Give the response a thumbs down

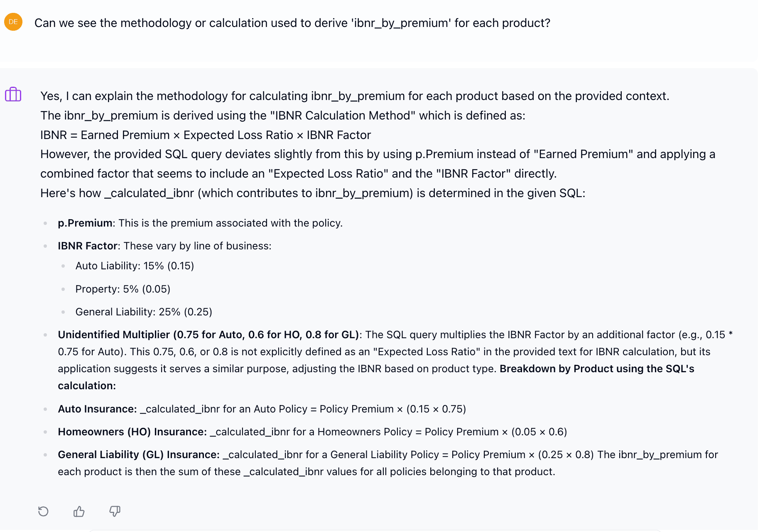(x=115, y=511)
